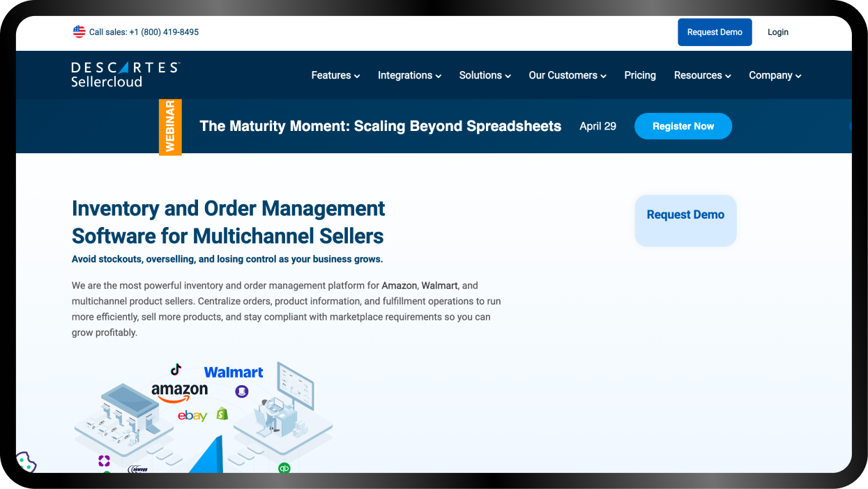The image size is (868, 489).
Task: Click the US flag icon
Action: (x=79, y=32)
